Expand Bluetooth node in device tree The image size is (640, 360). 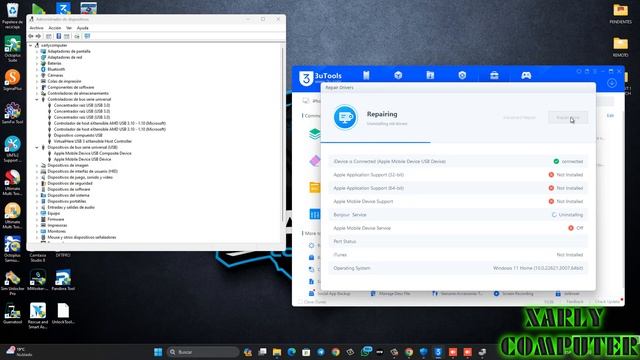point(37,69)
